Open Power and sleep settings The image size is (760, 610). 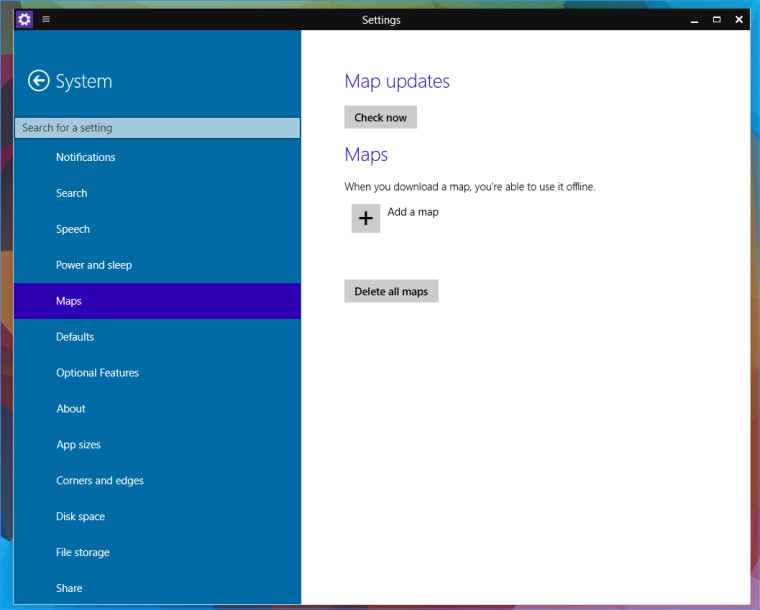[x=94, y=265]
